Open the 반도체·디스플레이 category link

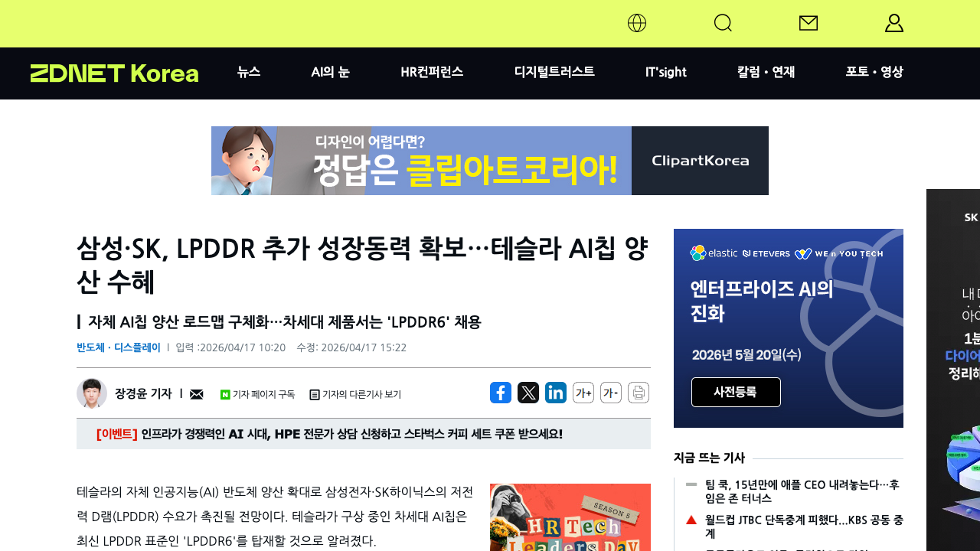pyautogui.click(x=119, y=347)
